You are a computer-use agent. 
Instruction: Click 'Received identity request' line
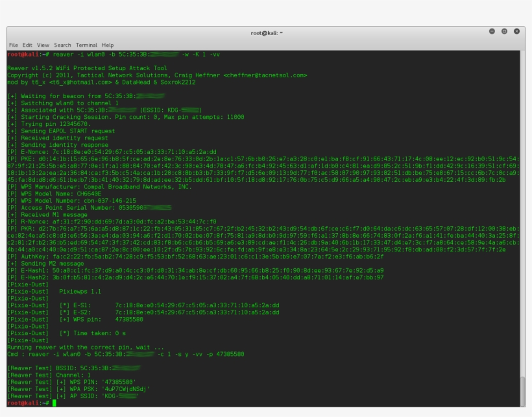pyautogui.click(x=58, y=138)
